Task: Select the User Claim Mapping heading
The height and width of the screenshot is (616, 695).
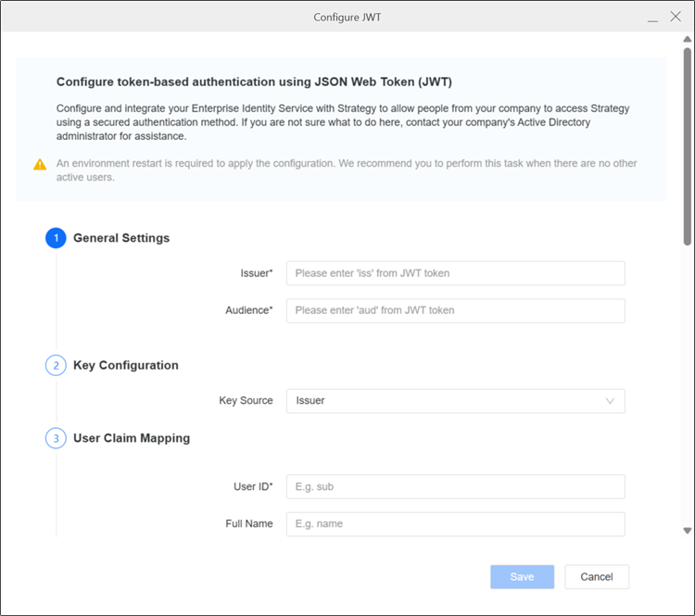Action: point(132,438)
